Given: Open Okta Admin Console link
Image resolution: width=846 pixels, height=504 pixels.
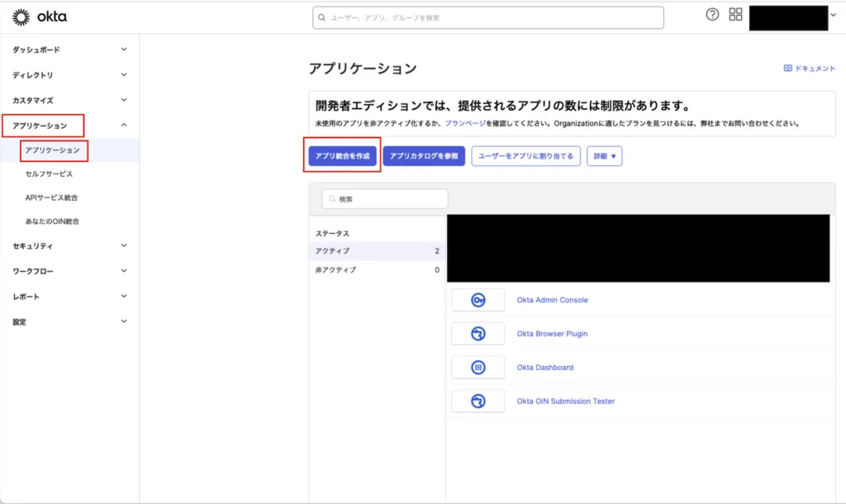Looking at the screenshot, I should point(553,300).
